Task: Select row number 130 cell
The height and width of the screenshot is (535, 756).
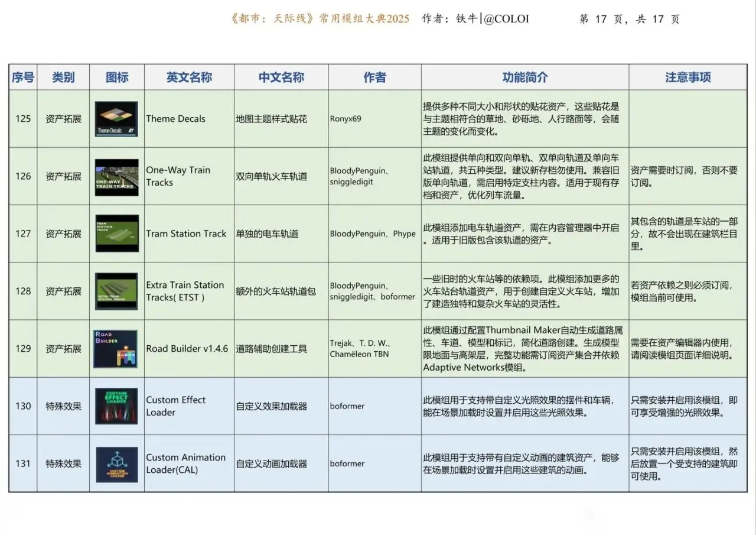Action: [23, 406]
